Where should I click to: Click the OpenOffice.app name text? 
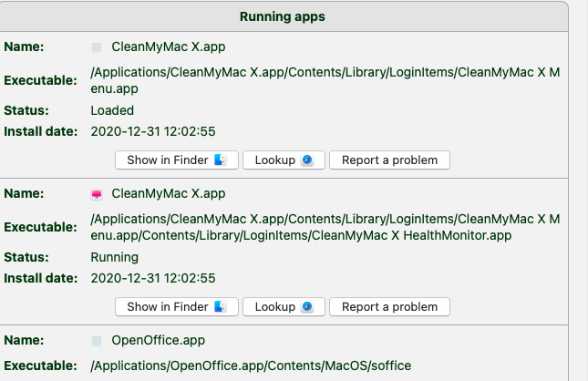tap(158, 341)
